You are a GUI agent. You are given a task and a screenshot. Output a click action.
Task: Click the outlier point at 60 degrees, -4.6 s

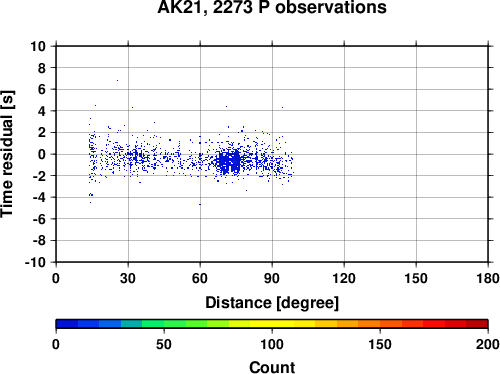pyautogui.click(x=200, y=204)
